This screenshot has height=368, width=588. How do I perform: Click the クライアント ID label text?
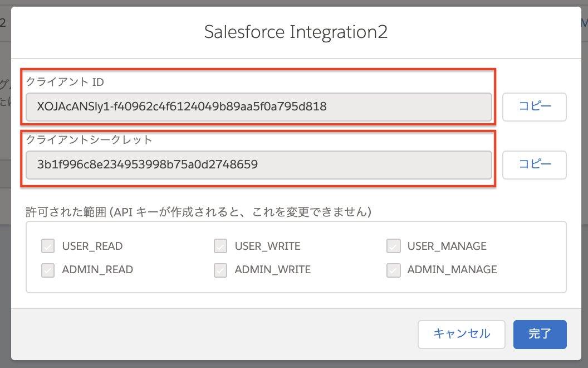65,82
